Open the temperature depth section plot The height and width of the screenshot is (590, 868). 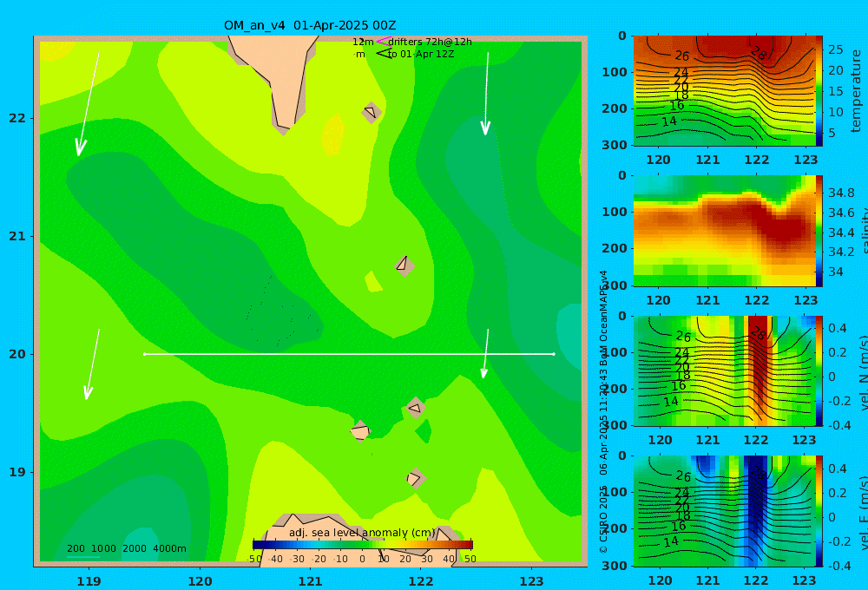pos(724,91)
